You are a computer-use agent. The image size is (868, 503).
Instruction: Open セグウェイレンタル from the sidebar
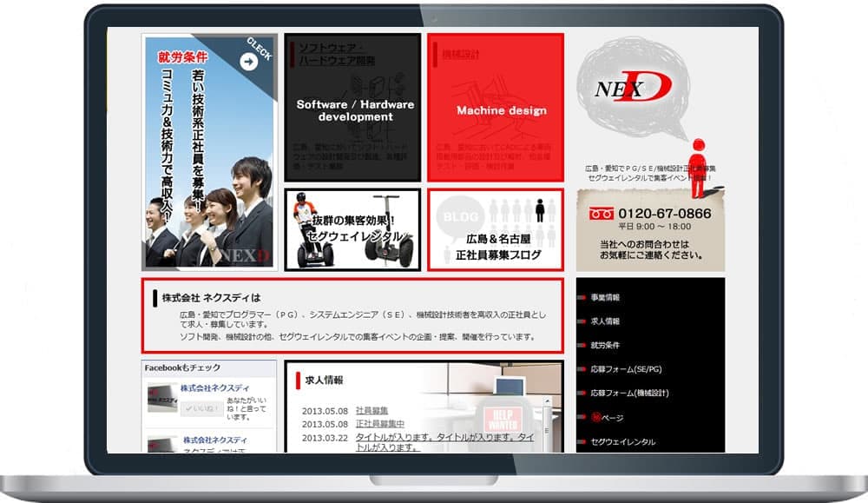pos(622,440)
